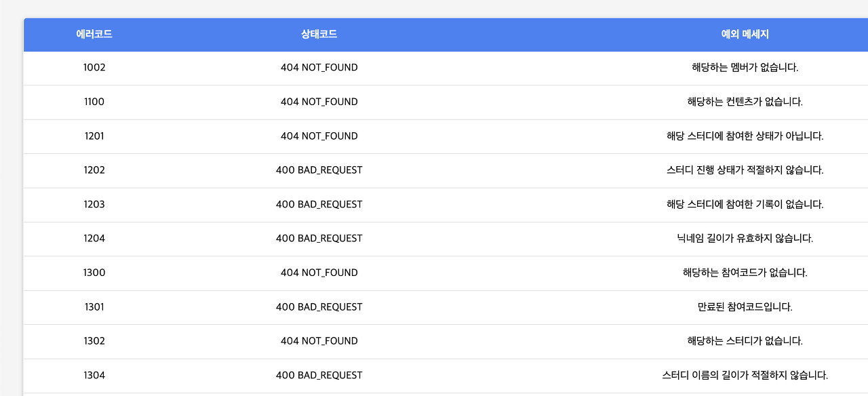Click 404 NOT_FOUND in row 1100
The width and height of the screenshot is (868, 396).
pyautogui.click(x=319, y=102)
